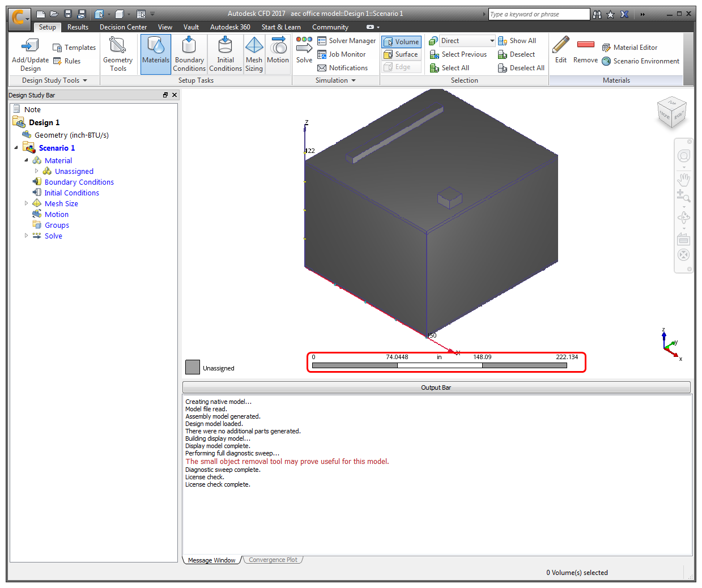This screenshot has width=702, height=588.
Task: Open the Start & Learn ribbon tab
Action: point(281,27)
